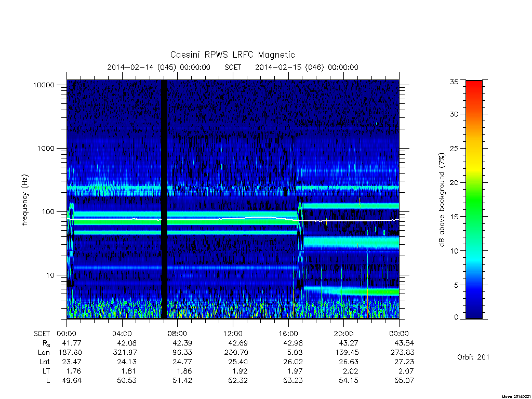Click LT value '2.07'
The image size is (532, 399).
406,371
